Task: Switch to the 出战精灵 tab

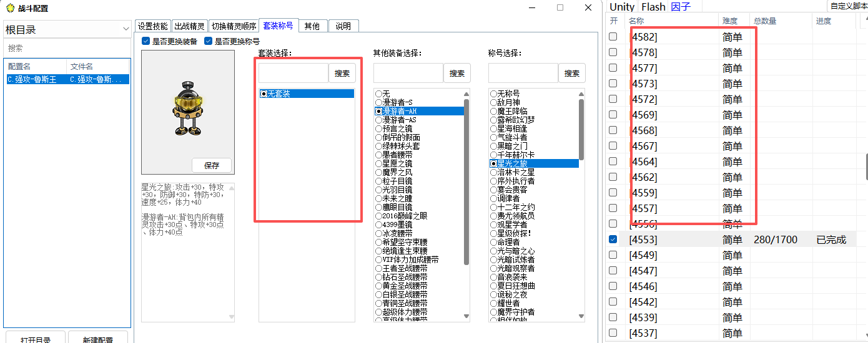Action: point(189,26)
